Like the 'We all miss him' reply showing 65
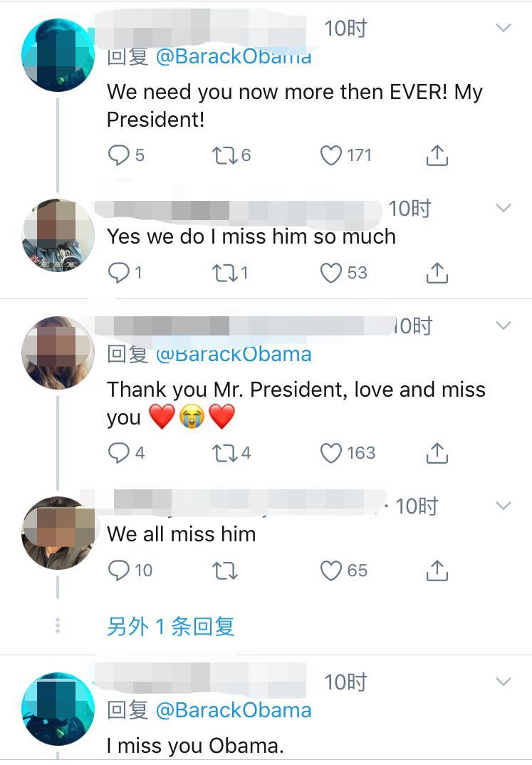The image size is (532, 765). click(x=330, y=570)
